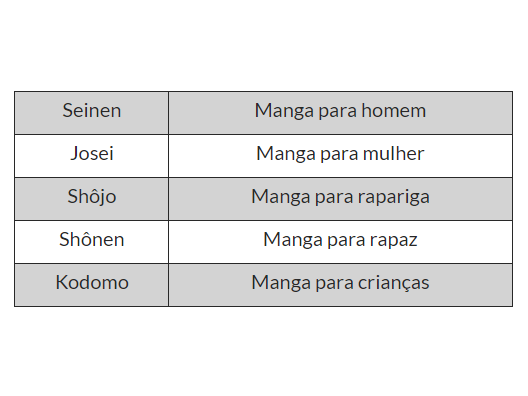Click the word 'homem' in first row
This screenshot has height=396, width=528.
tap(394, 110)
